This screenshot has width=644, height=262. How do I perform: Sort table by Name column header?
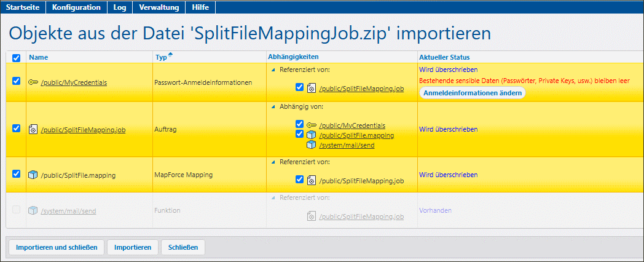[x=38, y=57]
